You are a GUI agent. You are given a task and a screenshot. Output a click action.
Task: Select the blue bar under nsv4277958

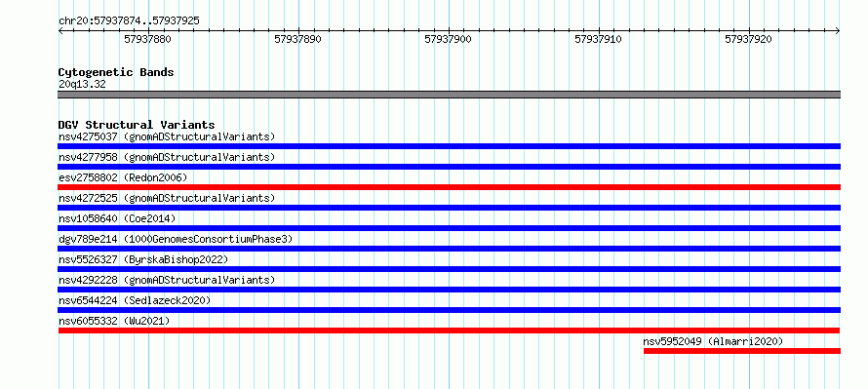click(x=449, y=167)
